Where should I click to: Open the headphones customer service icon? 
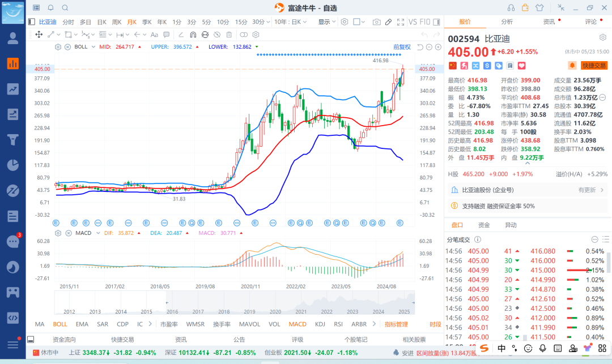pyautogui.click(x=511, y=8)
